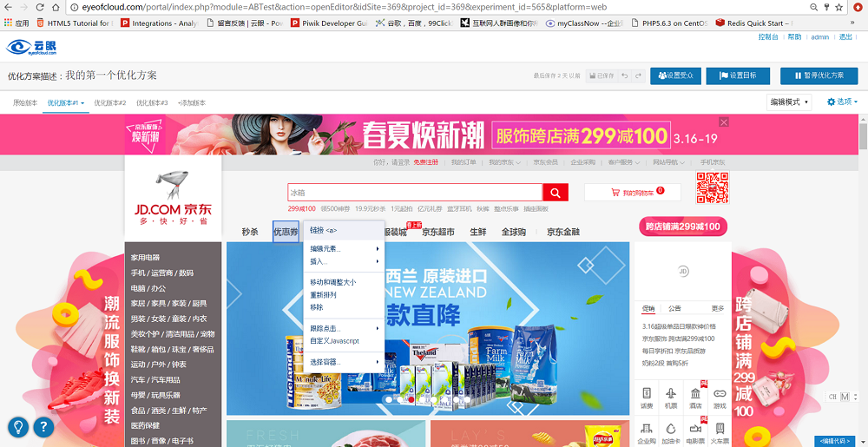This screenshot has height=447, width=868.
Task: Expand 客户服务 dropdown
Action: point(624,162)
